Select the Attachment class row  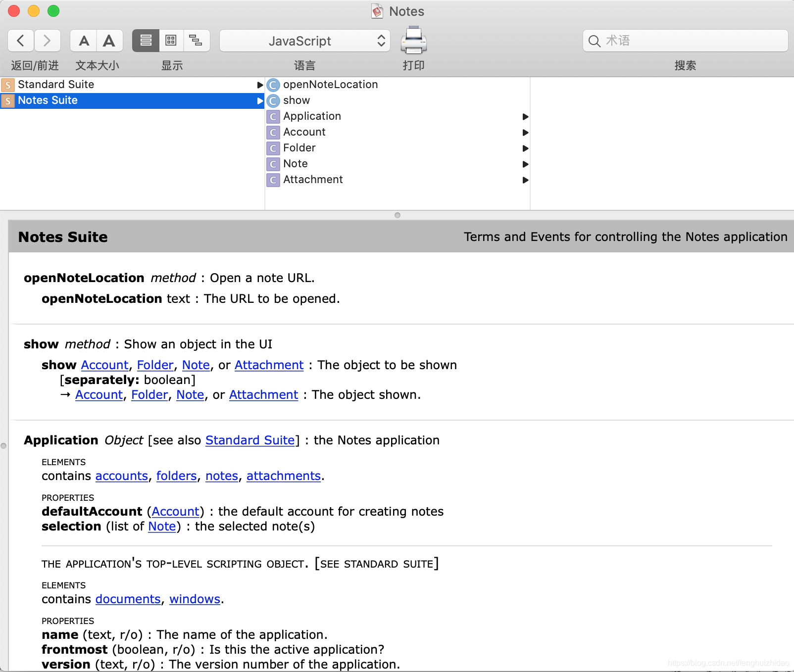click(x=397, y=180)
